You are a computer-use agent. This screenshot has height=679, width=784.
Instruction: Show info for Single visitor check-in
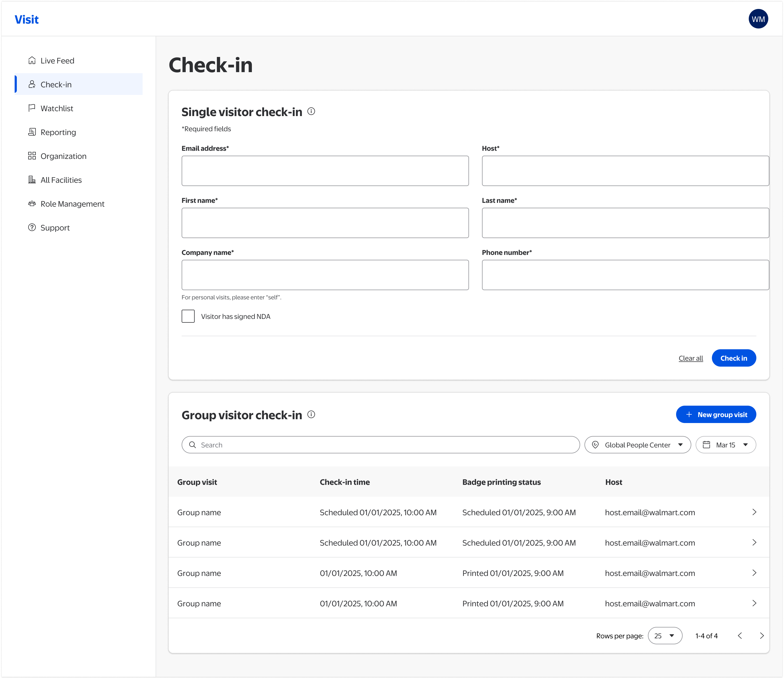click(x=311, y=111)
